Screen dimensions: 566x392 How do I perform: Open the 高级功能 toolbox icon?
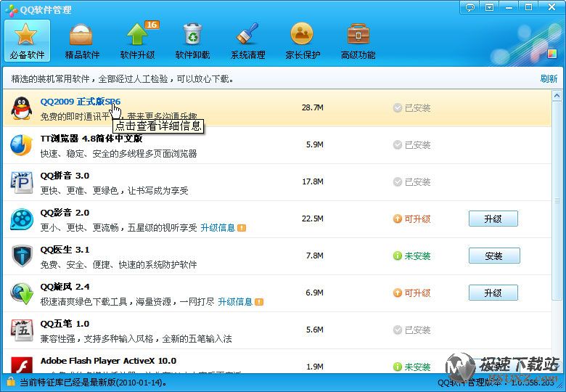(x=358, y=41)
